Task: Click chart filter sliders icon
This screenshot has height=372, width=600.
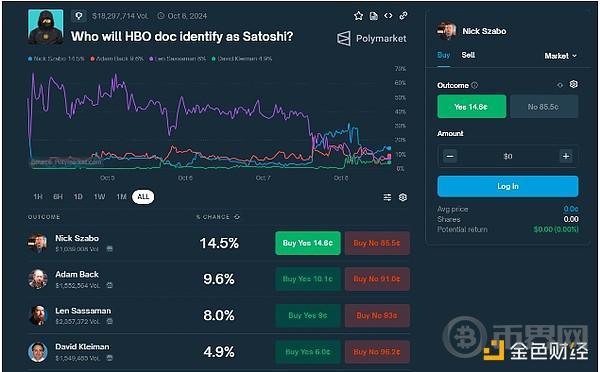Action: point(387,197)
